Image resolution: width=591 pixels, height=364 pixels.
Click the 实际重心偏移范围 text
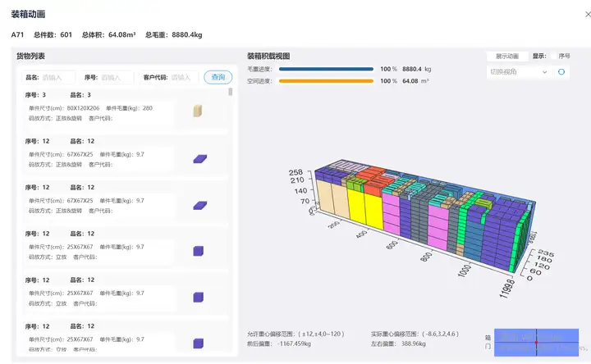tap(415, 334)
